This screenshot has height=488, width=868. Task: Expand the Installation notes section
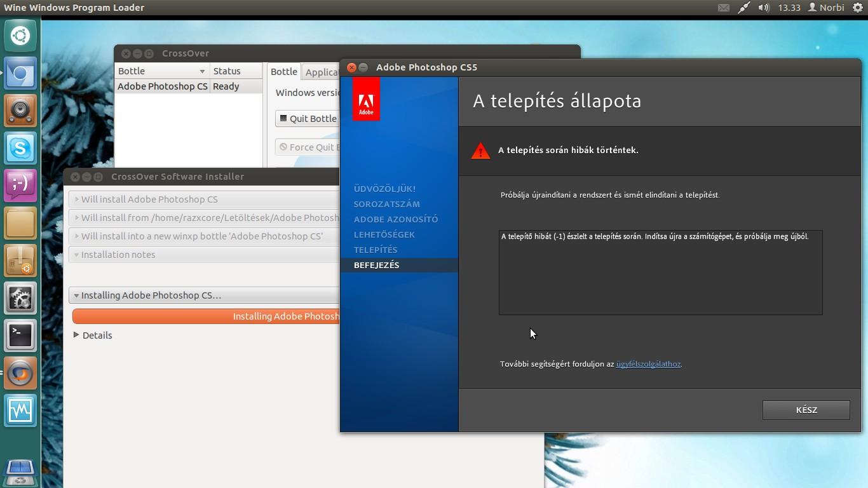(x=204, y=254)
